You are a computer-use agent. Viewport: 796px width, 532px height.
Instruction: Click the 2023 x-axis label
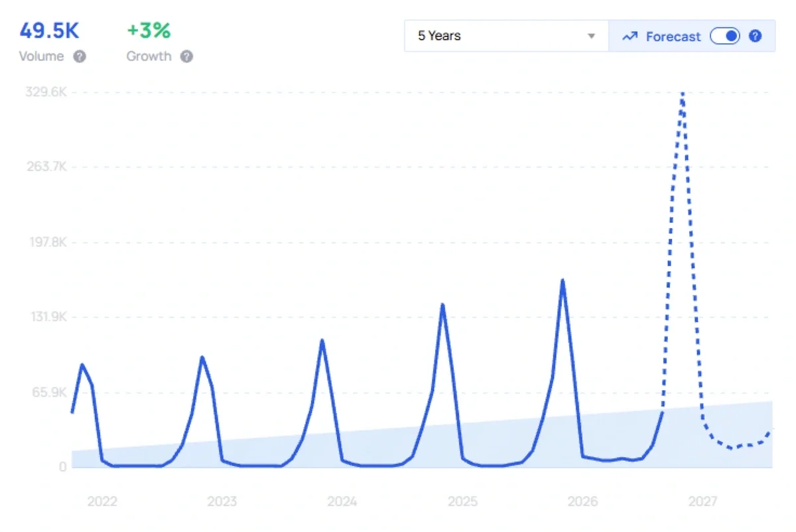click(x=222, y=501)
